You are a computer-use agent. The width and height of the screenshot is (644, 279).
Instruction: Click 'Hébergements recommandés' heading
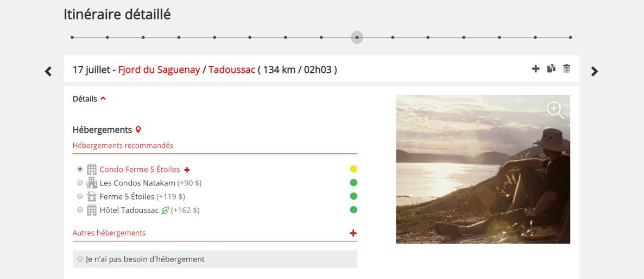123,146
